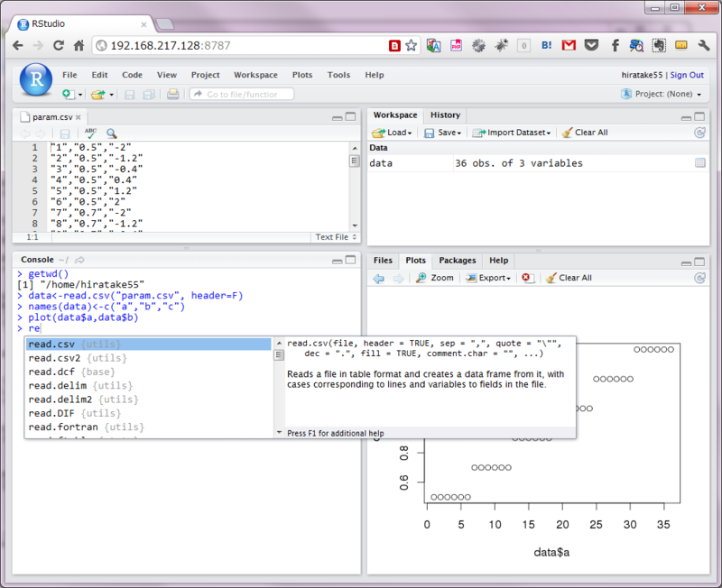Minimize the source editor pane

tap(337, 117)
